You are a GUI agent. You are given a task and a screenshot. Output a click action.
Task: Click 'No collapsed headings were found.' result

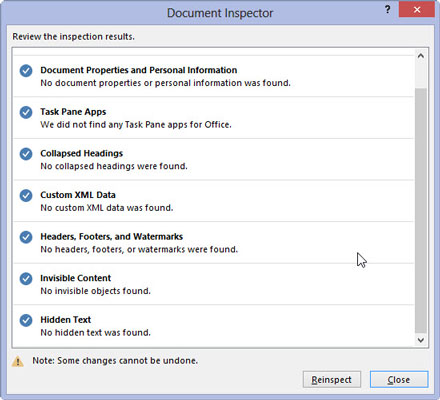(114, 166)
